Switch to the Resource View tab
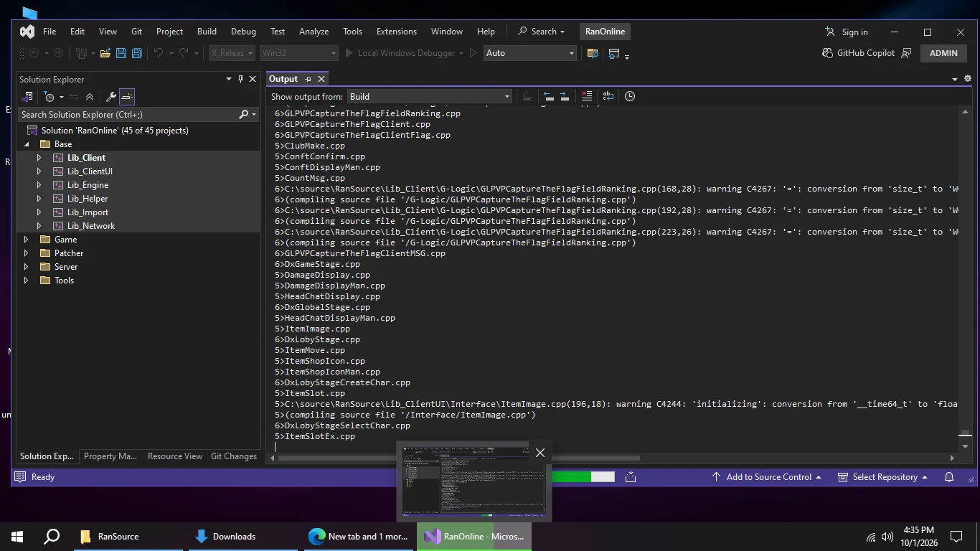This screenshot has width=980, height=551. pyautogui.click(x=175, y=456)
